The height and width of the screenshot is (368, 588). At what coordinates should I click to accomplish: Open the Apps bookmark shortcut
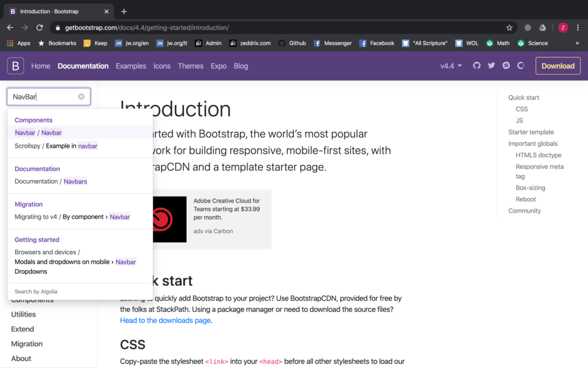[18, 43]
